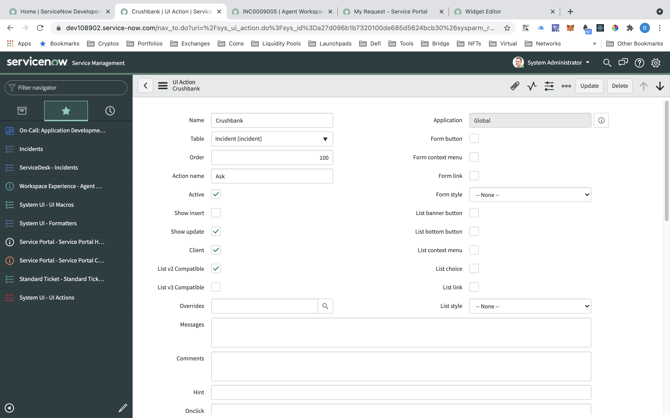Click the personalize form sliders icon
Viewport: 670px width, 418px height.
click(549, 86)
